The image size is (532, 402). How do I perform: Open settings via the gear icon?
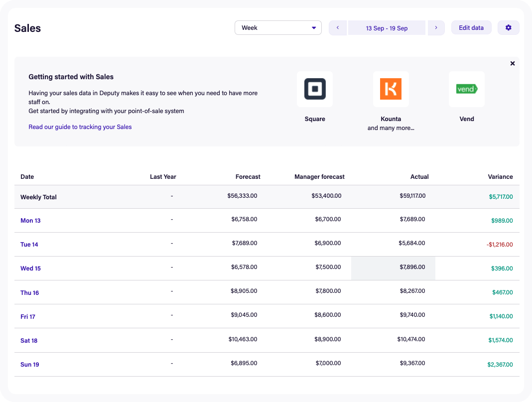[508, 28]
